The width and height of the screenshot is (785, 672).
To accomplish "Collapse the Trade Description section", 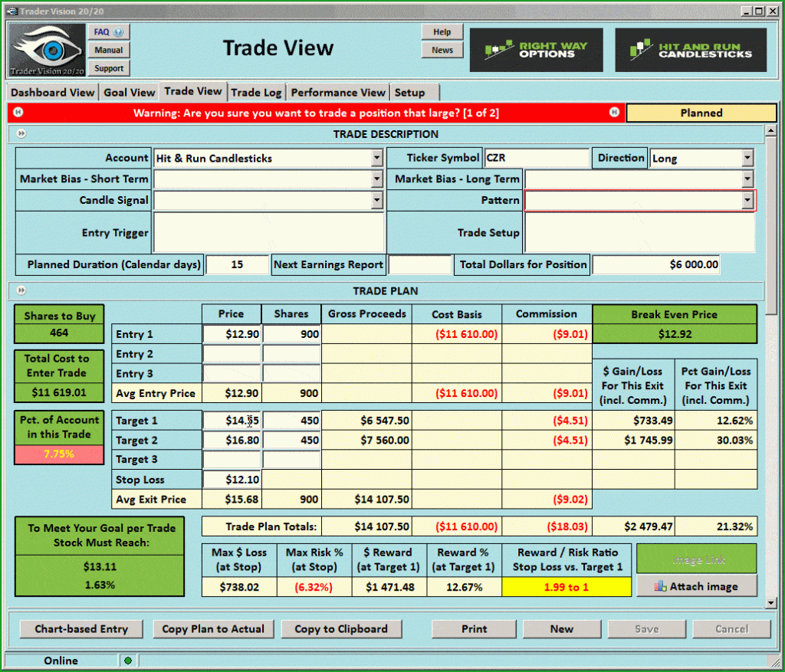I will (x=21, y=134).
